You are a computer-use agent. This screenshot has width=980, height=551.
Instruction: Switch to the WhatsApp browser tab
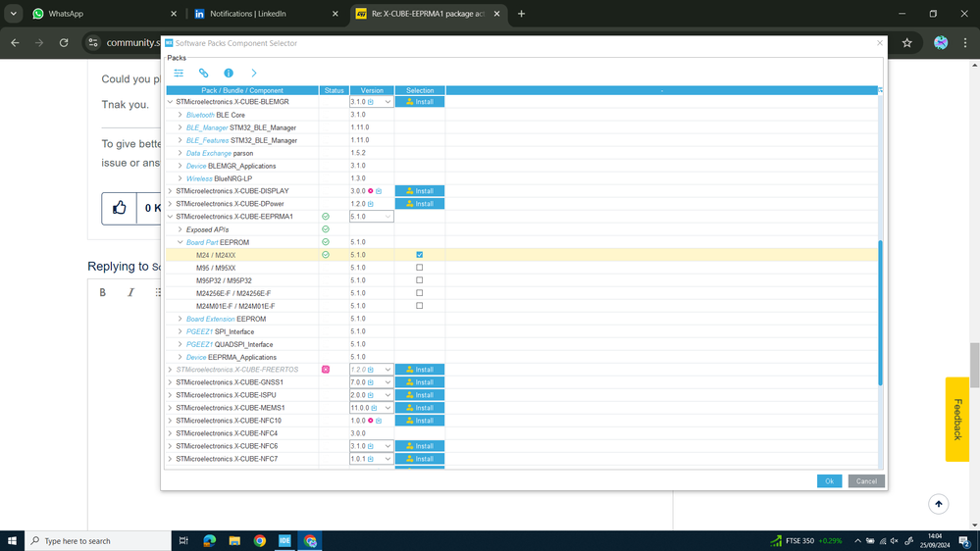coord(104,13)
